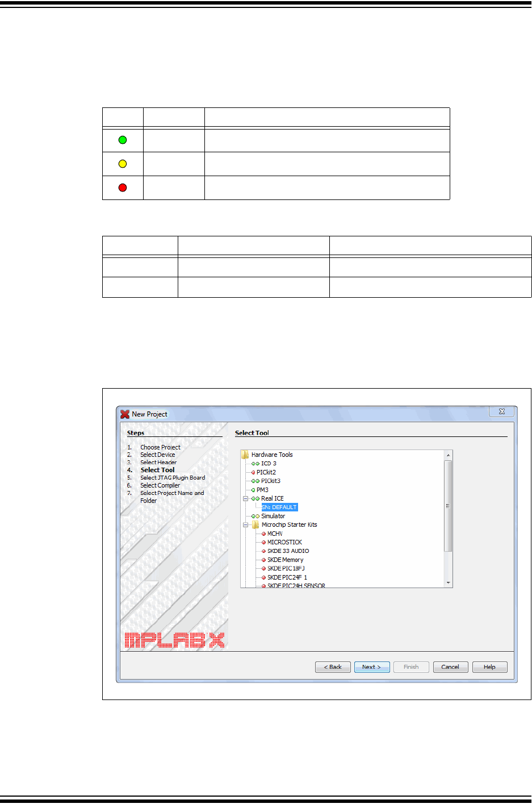The width and height of the screenshot is (532, 812).
Task: Click the Hardware Tools folder icon
Action: (245, 455)
